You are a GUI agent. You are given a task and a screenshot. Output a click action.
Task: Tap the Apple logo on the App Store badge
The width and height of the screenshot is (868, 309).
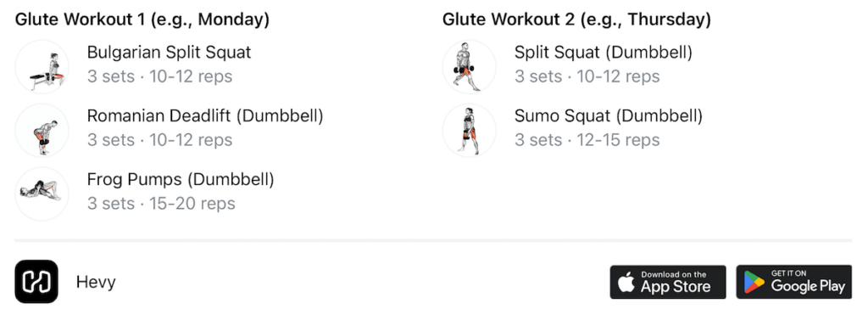[626, 283]
